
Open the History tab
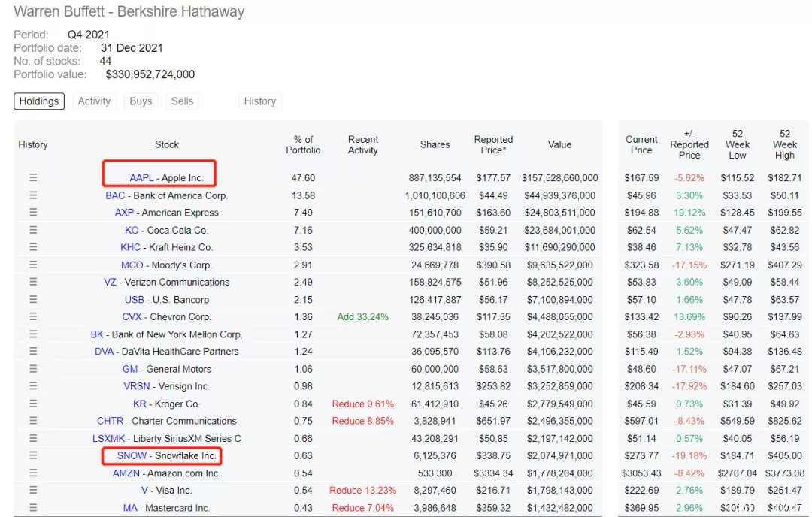tap(260, 101)
